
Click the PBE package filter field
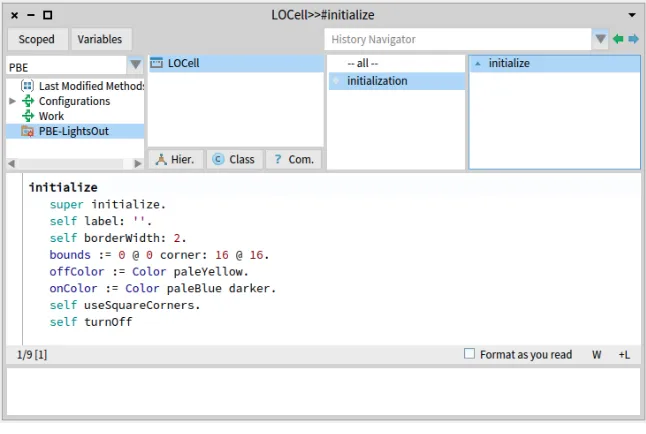[66, 67]
